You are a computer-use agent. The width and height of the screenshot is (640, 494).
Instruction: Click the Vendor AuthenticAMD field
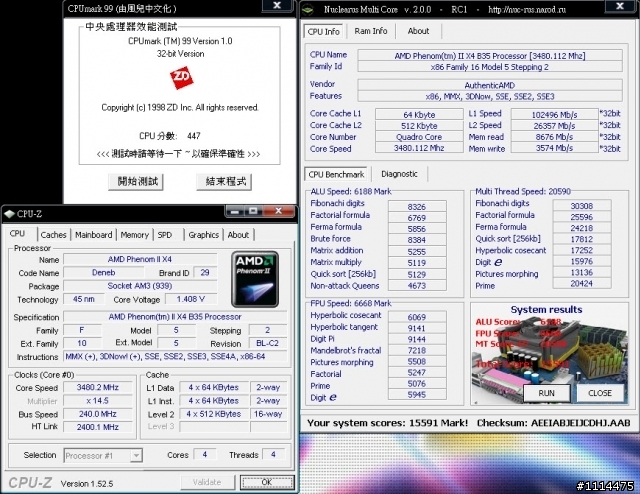[x=490, y=85]
